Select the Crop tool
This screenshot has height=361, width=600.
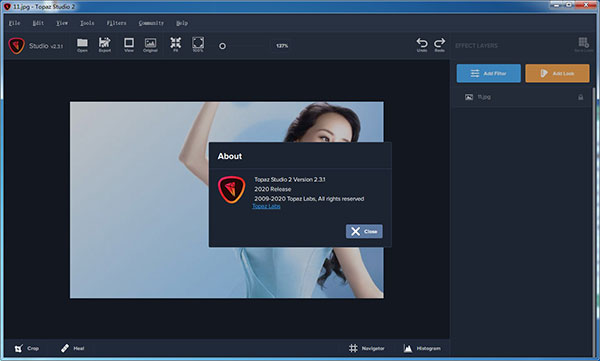(x=27, y=348)
